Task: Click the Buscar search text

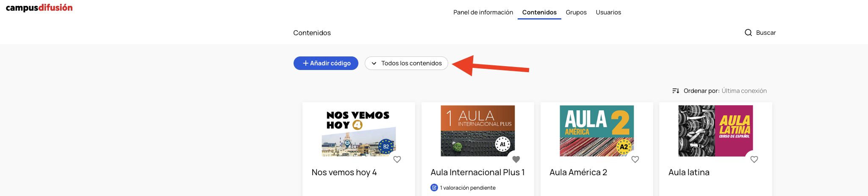Action: coord(766,33)
